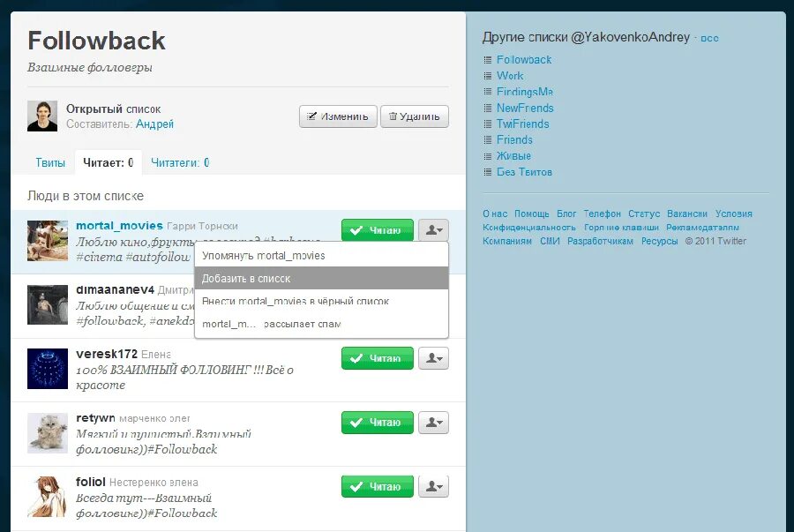Open the mortal_movies username link
Viewport: 794px width, 532px height.
click(x=119, y=226)
